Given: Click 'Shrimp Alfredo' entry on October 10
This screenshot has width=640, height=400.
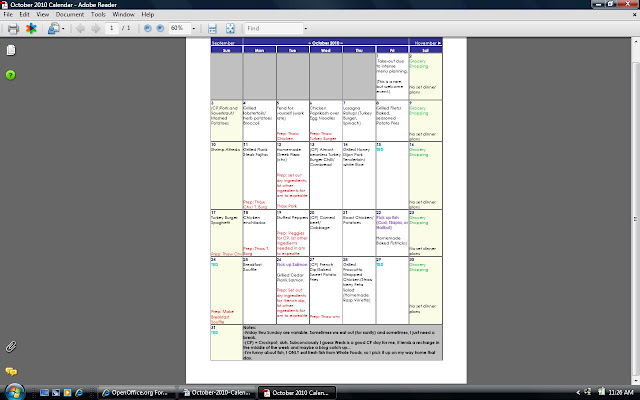Looking at the screenshot, I should pyautogui.click(x=224, y=150).
